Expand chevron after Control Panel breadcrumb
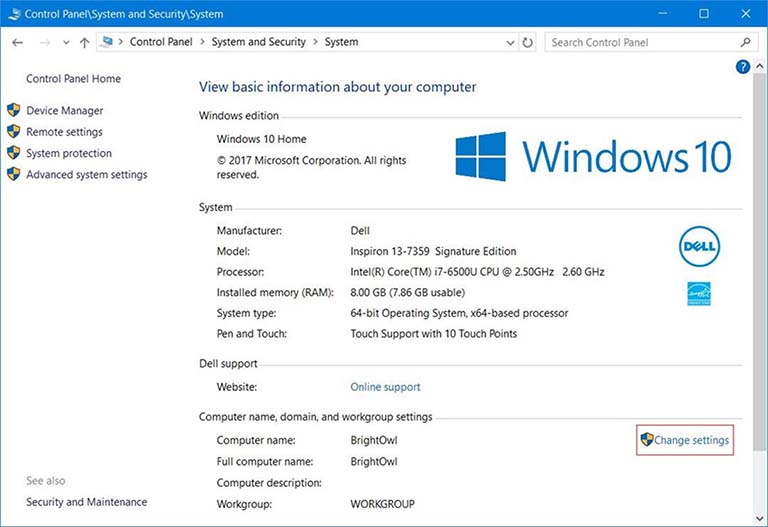The width and height of the screenshot is (768, 527). [x=202, y=42]
